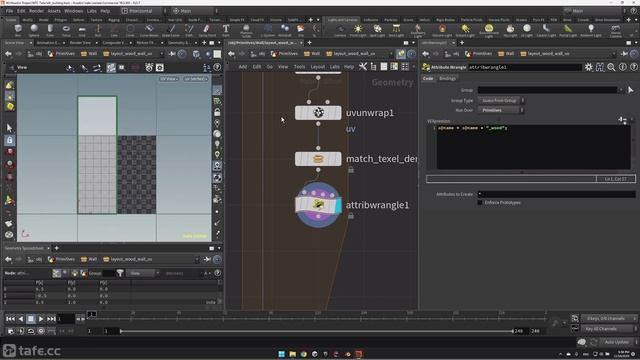Create a Torus from the shelf

pyautogui.click(x=66, y=30)
